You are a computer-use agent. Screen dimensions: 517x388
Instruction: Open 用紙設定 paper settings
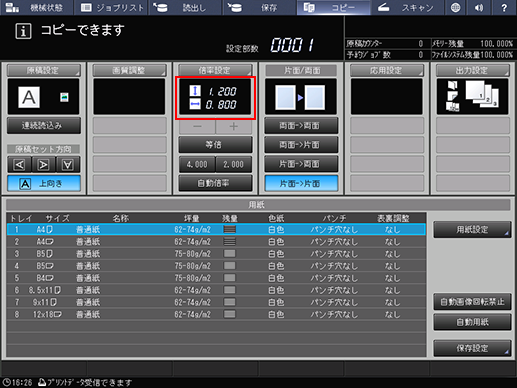click(x=472, y=230)
